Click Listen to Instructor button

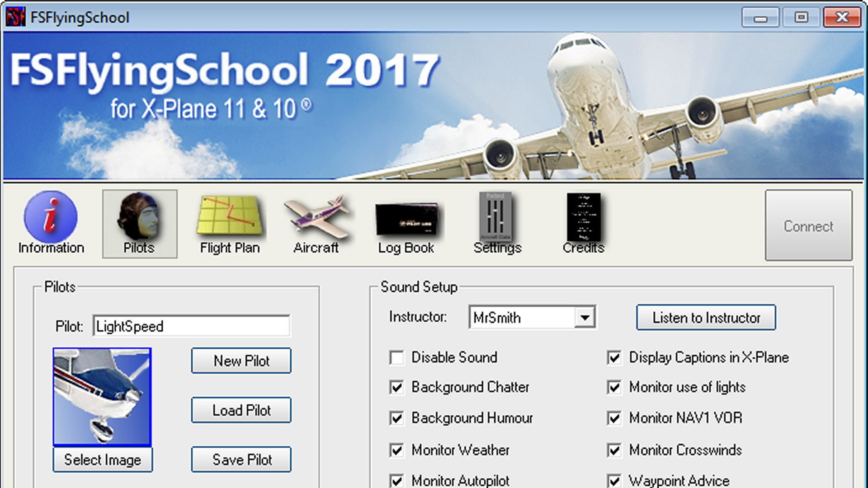click(706, 318)
